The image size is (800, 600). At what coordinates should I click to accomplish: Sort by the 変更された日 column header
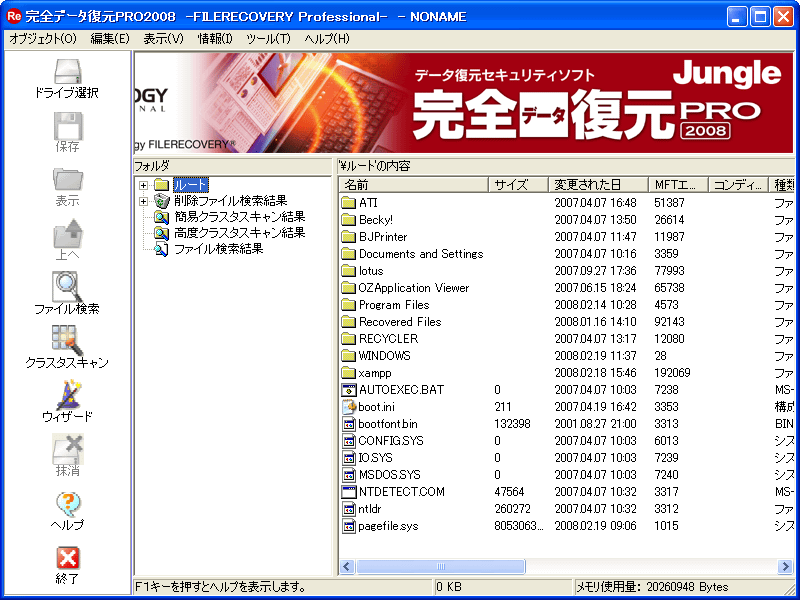pyautogui.click(x=598, y=184)
